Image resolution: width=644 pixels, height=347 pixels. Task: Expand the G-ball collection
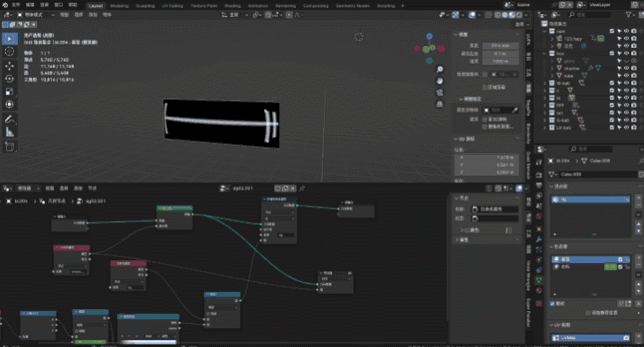coord(545,120)
